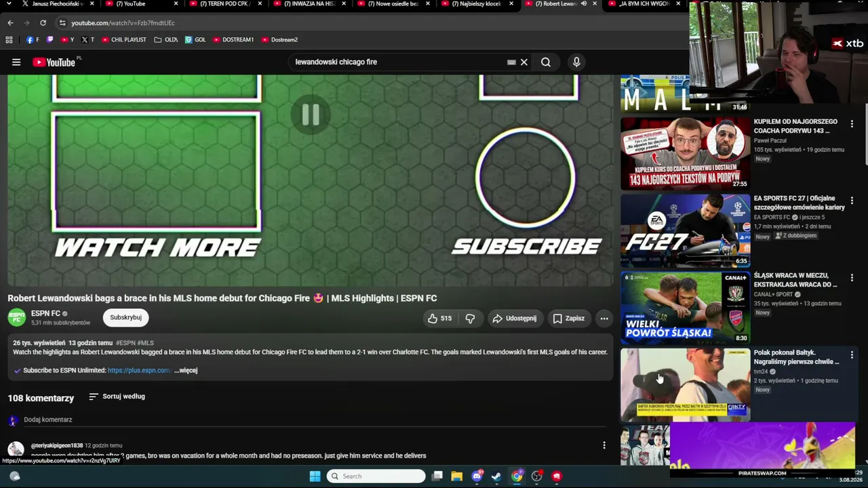Open options menu for 'KUPIŁEM OD NAJGORSZEGO COACHA' video
868x488 pixels.
(x=852, y=124)
